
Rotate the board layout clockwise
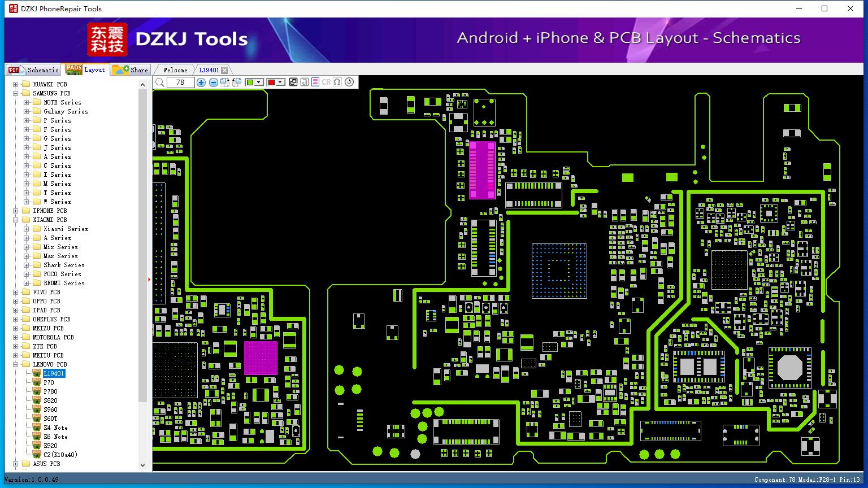coord(225,82)
